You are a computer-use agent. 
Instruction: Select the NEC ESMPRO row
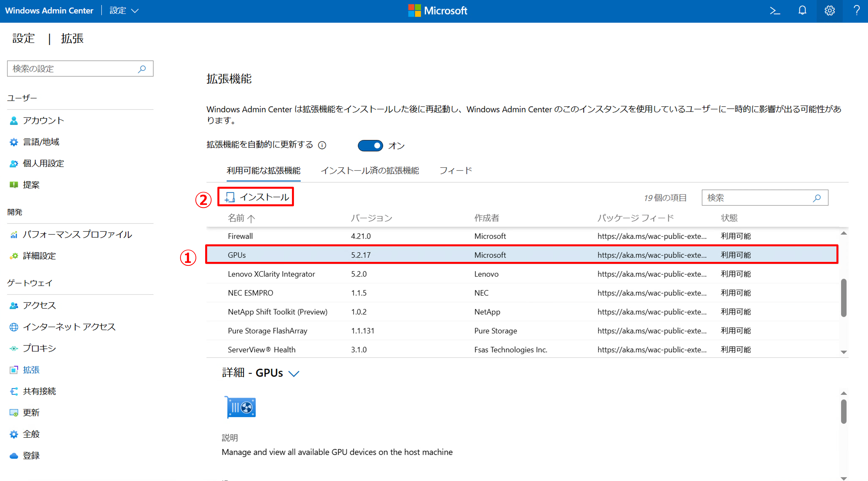click(522, 293)
